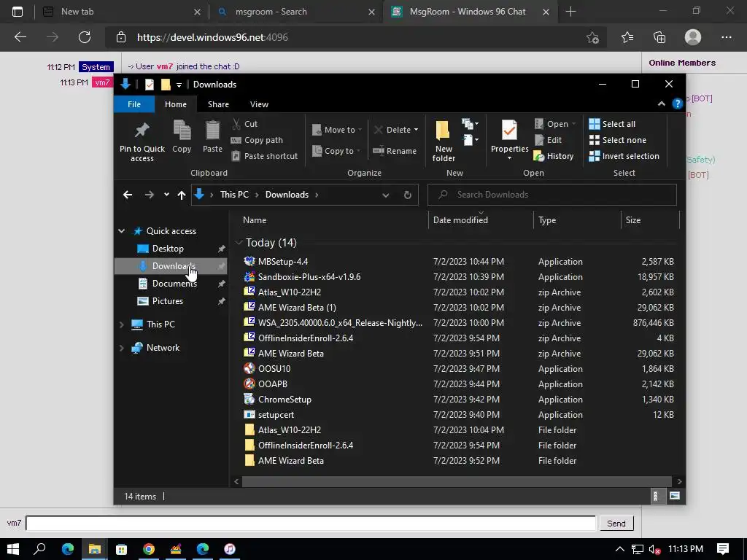
Task: Select the ChromeSetup file
Action: (285, 399)
